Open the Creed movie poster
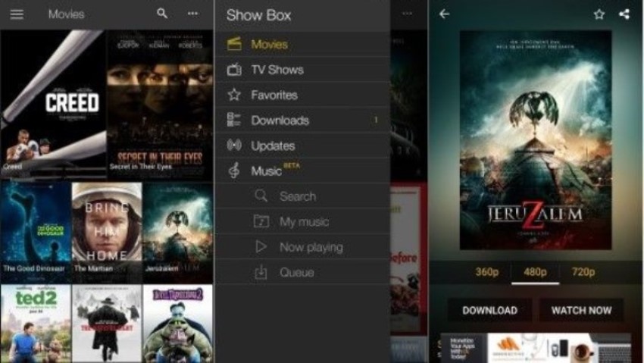 pos(53,105)
